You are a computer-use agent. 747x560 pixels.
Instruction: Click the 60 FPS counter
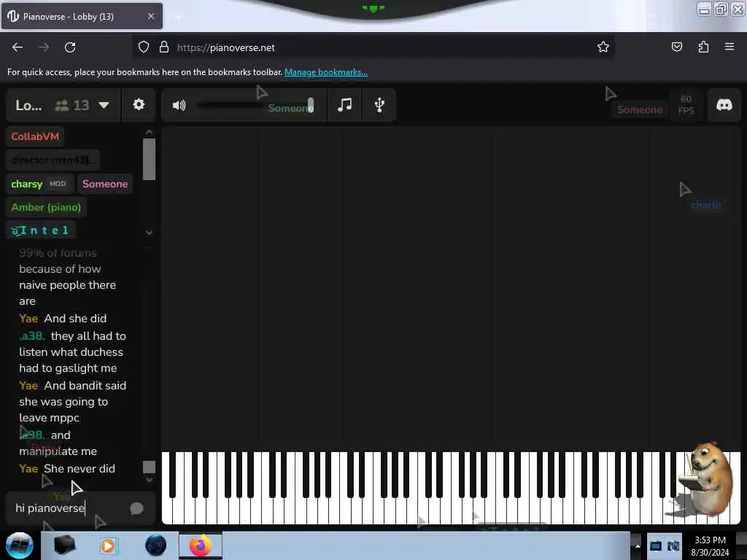[x=686, y=105]
